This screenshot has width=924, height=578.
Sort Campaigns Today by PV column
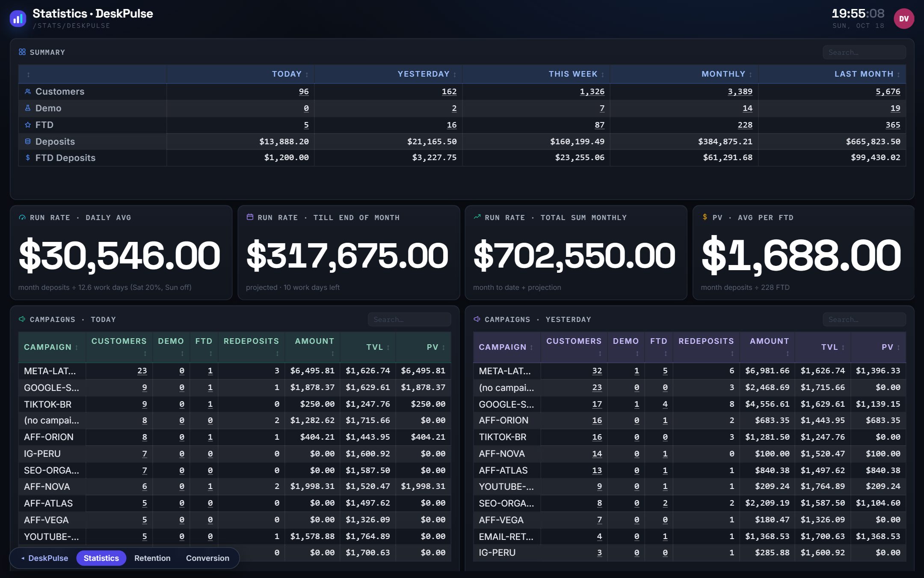423,347
